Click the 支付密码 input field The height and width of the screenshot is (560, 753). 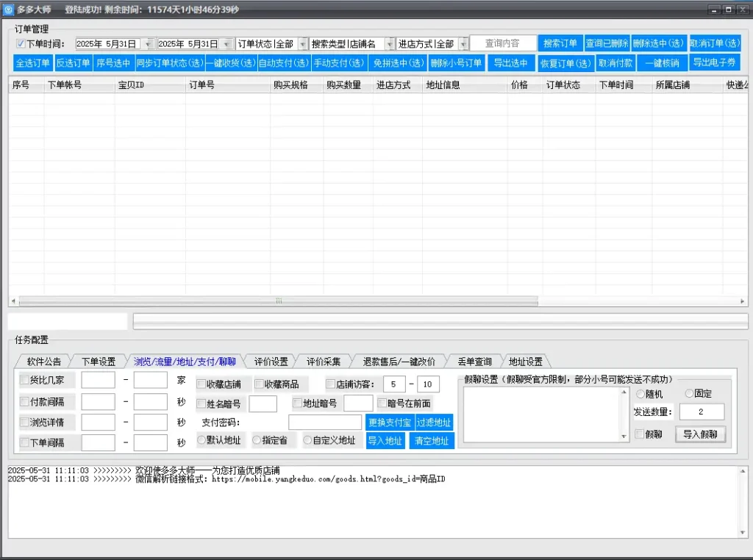pos(324,423)
